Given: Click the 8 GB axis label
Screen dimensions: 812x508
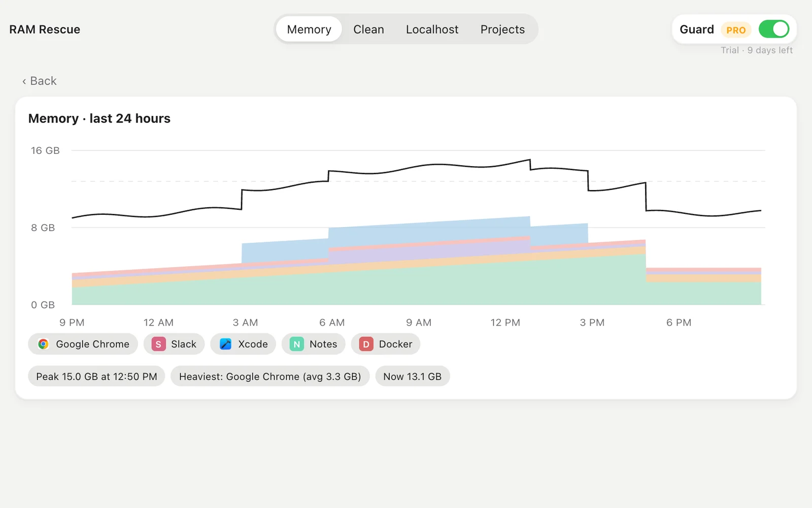Looking at the screenshot, I should tap(43, 228).
